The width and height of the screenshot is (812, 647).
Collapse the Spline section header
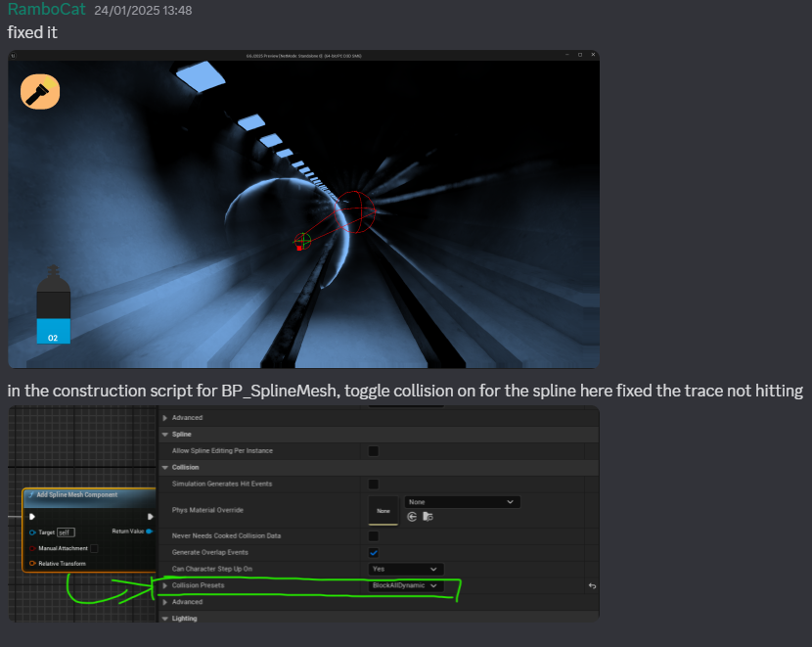coord(164,434)
